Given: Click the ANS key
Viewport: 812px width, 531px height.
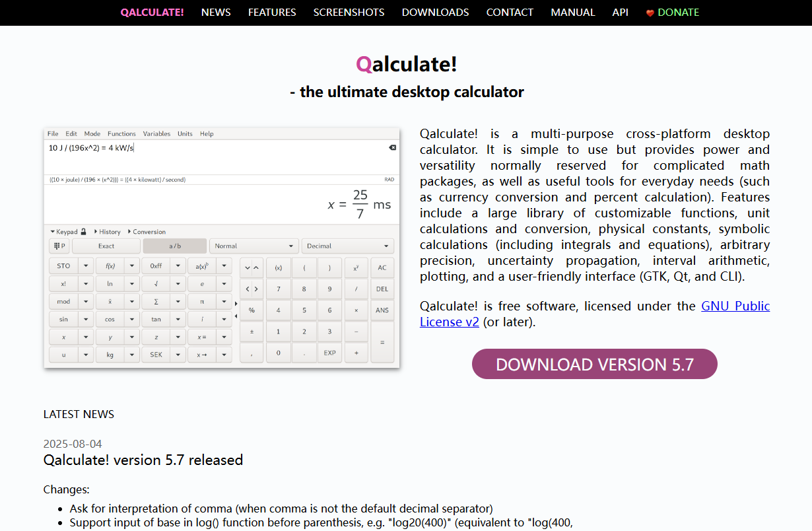Looking at the screenshot, I should click(x=382, y=310).
